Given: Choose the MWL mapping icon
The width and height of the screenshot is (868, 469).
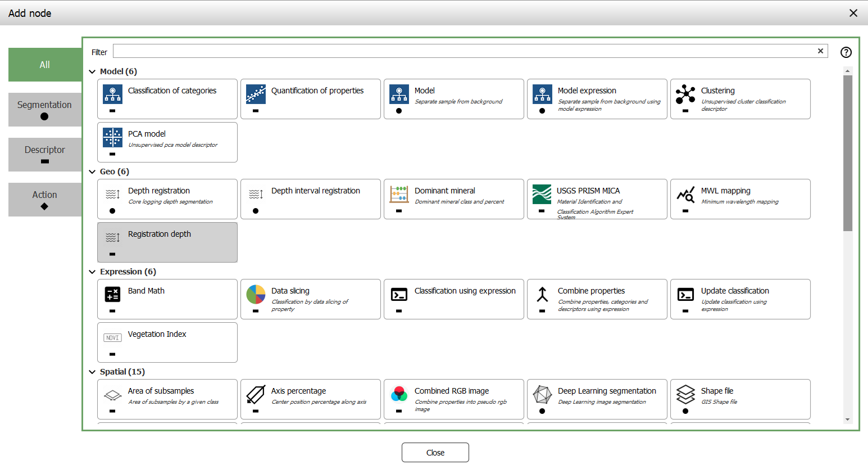Looking at the screenshot, I should pos(685,195).
